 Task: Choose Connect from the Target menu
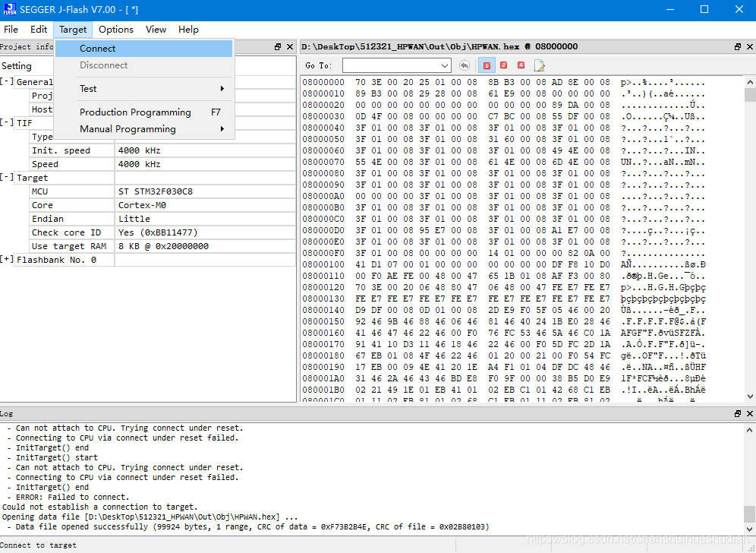click(144, 49)
